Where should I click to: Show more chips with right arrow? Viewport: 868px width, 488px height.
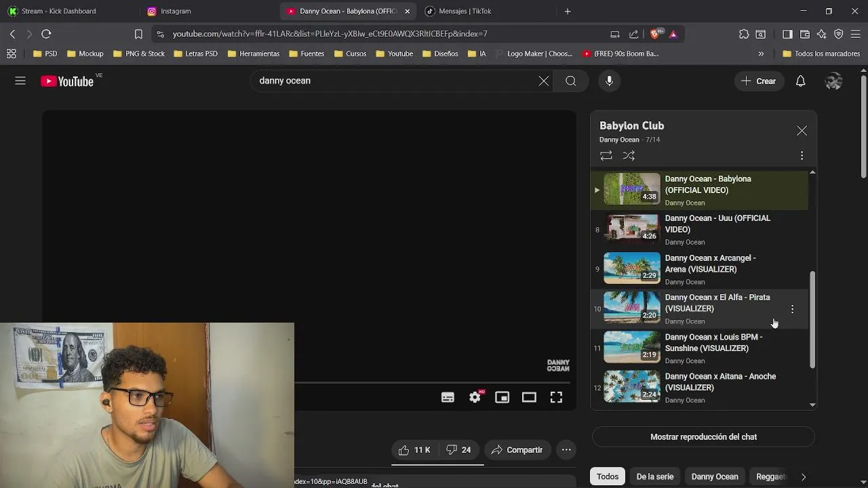[803, 476]
